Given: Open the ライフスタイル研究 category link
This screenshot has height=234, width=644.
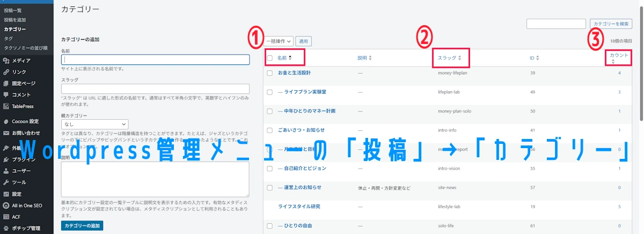Looking at the screenshot, I should pyautogui.click(x=299, y=207).
